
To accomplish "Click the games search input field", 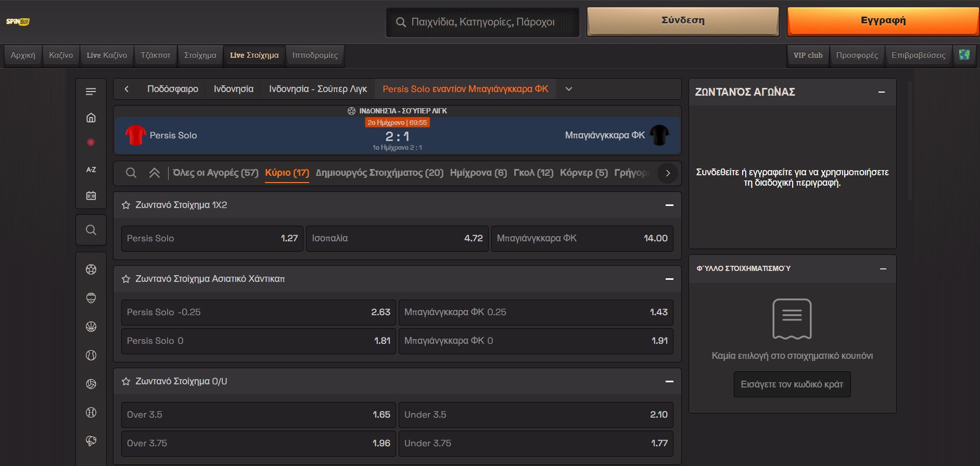I will 482,22.
